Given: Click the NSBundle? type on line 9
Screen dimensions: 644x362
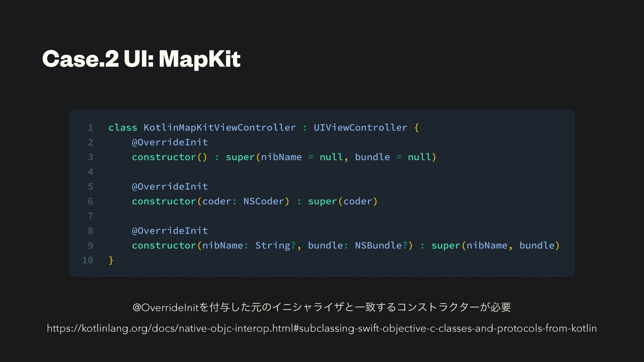Looking at the screenshot, I should tap(381, 246).
